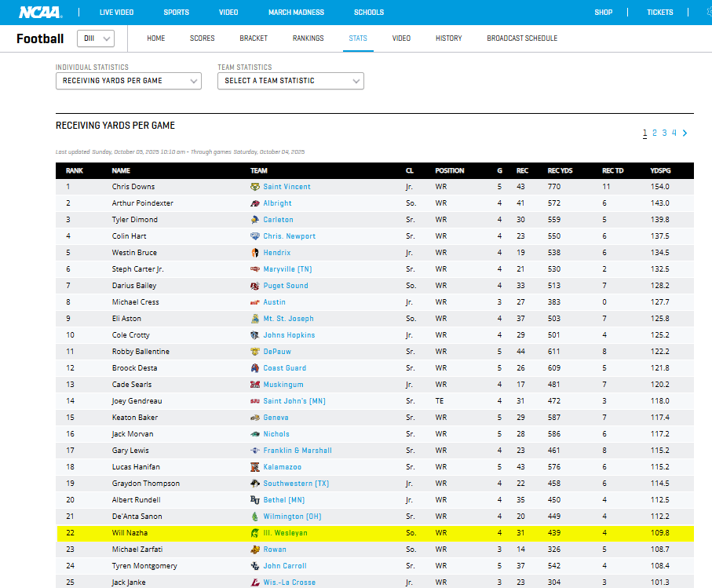The height and width of the screenshot is (588, 712).
Task: Go to results page 4
Action: point(674,133)
